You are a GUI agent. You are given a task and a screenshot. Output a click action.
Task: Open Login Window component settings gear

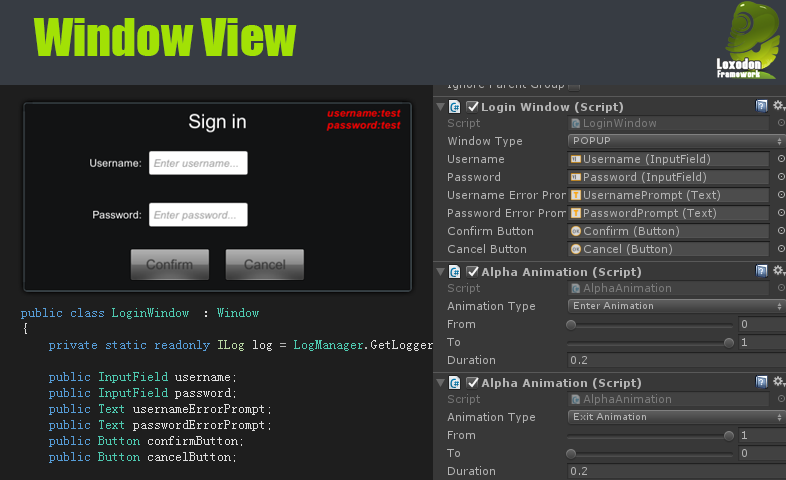pos(778,105)
